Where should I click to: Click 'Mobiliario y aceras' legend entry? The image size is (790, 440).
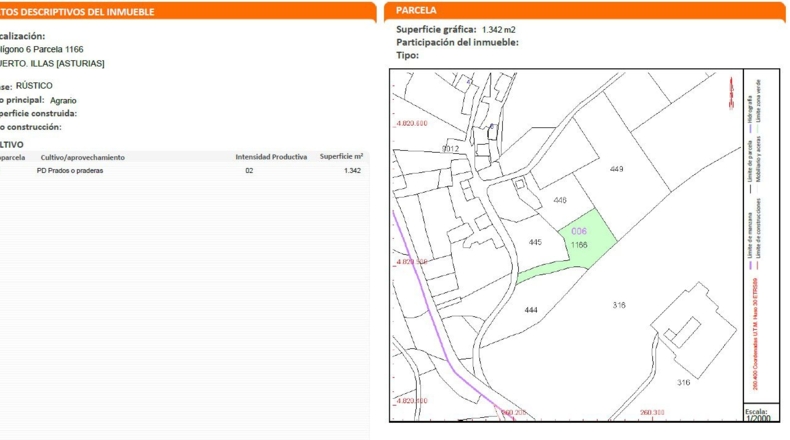point(759,159)
